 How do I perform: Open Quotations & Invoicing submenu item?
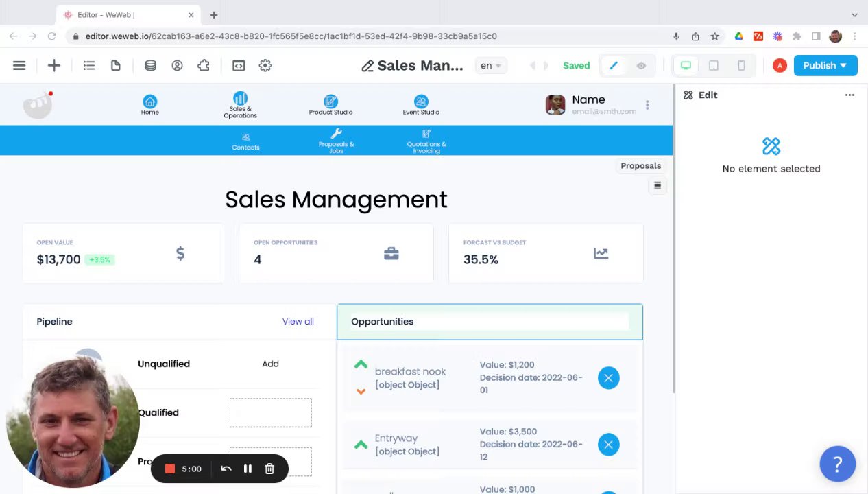(x=426, y=142)
